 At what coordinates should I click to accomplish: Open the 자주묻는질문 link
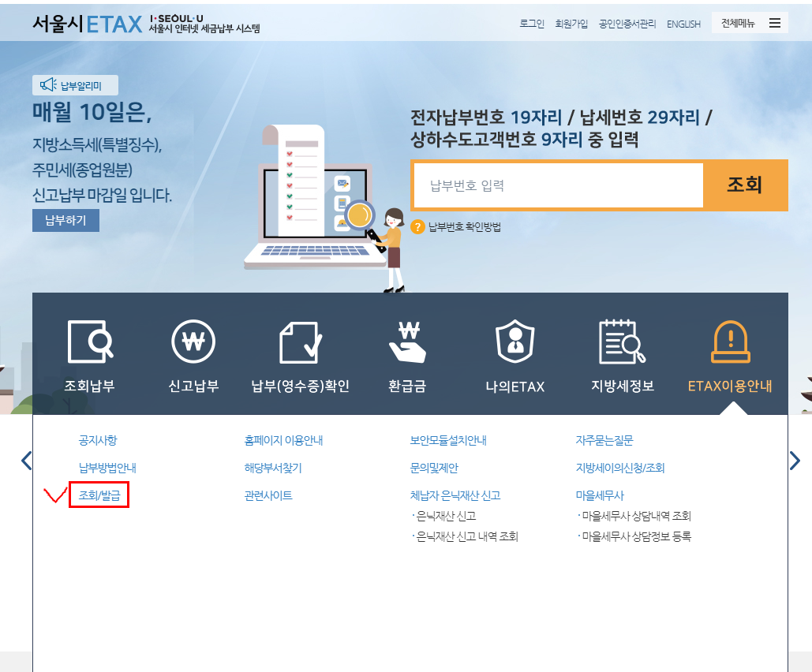(604, 440)
